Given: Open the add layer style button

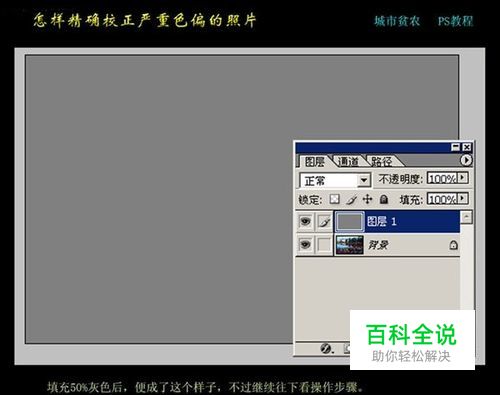Looking at the screenshot, I should (326, 349).
